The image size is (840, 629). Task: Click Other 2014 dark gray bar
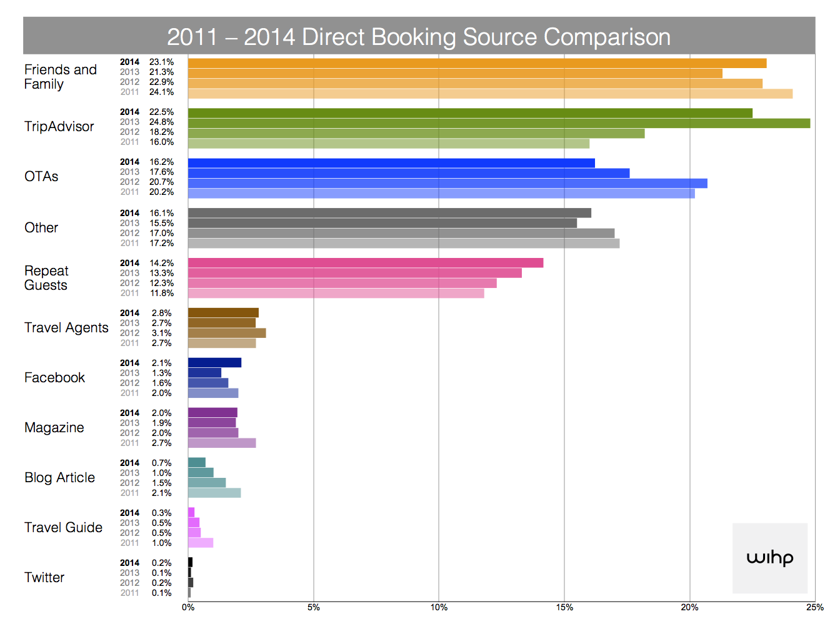click(x=390, y=213)
